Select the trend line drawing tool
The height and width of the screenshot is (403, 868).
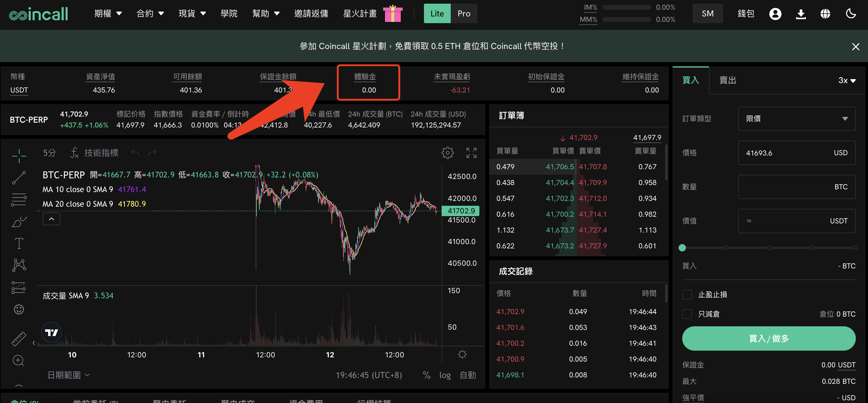(x=19, y=178)
